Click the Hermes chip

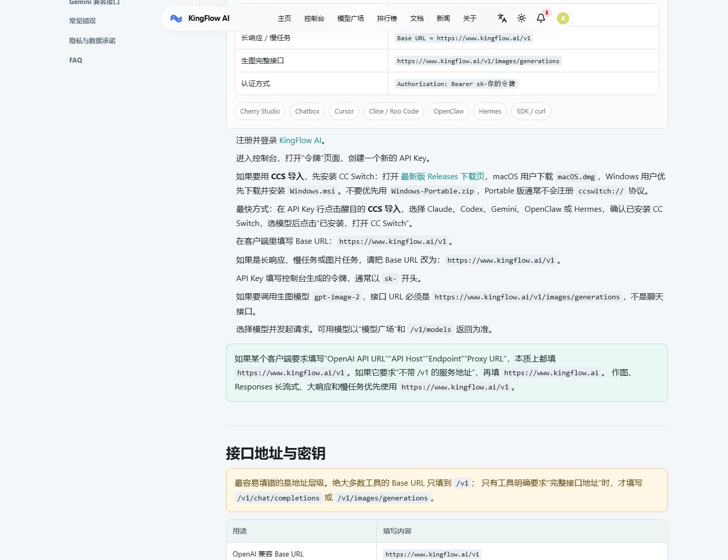coord(490,111)
